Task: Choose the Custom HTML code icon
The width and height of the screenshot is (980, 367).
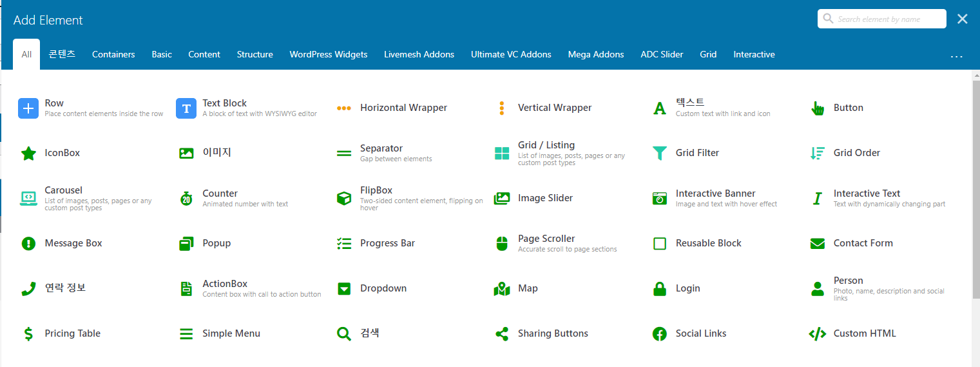Action: coord(818,334)
